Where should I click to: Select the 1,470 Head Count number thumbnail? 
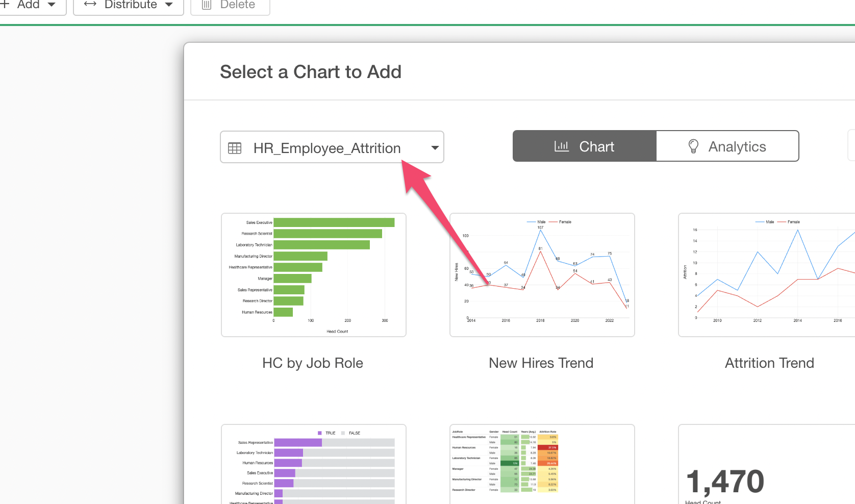click(767, 464)
